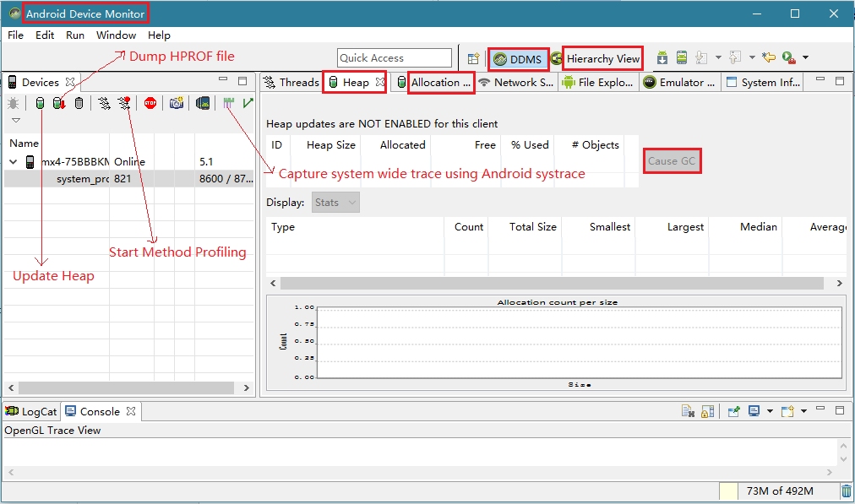Image resolution: width=855 pixels, height=504 pixels.
Task: Click the systrace capture icon
Action: pyautogui.click(x=228, y=103)
